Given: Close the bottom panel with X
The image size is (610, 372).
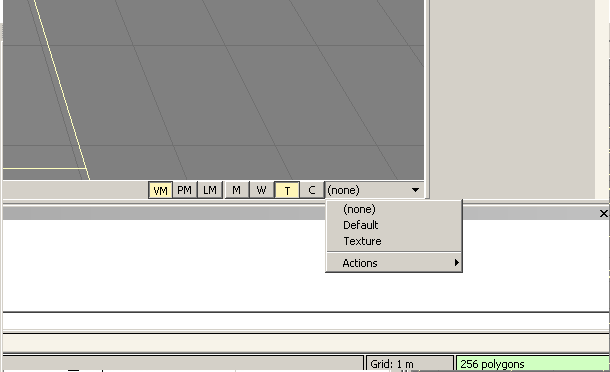Looking at the screenshot, I should pos(603,213).
